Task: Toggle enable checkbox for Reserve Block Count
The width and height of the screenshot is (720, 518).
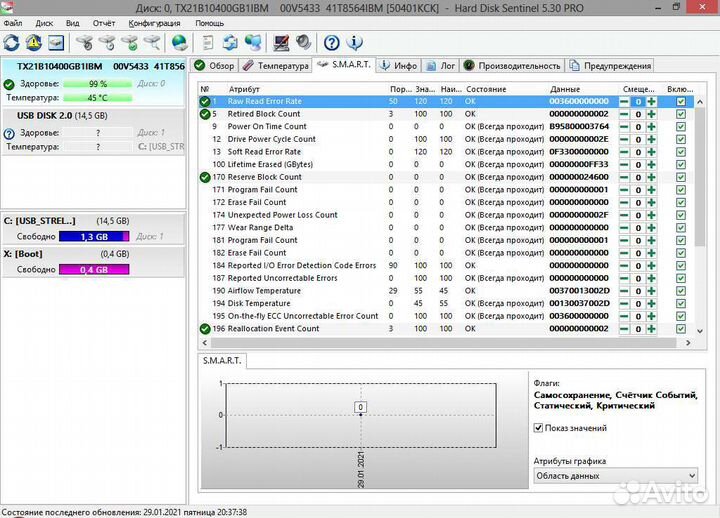Action: pyautogui.click(x=681, y=177)
